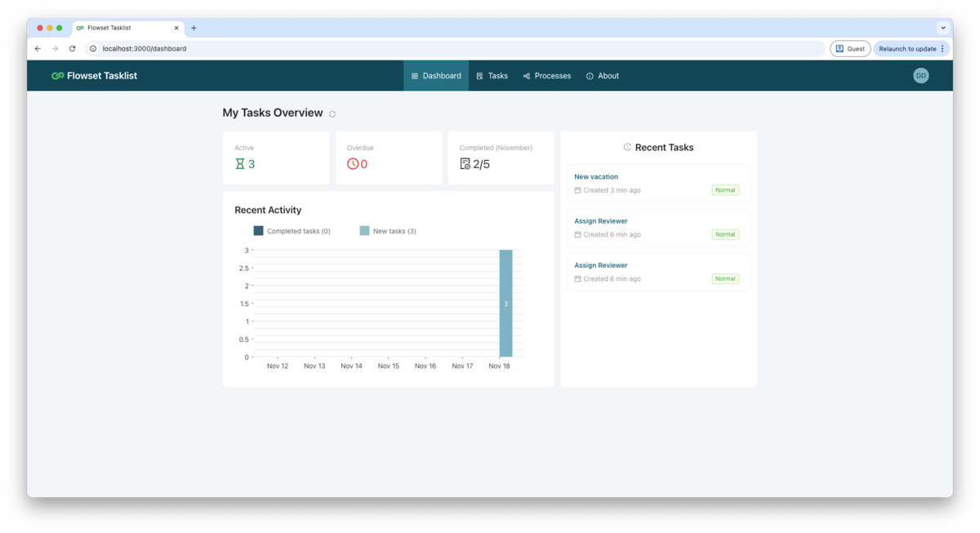The width and height of the screenshot is (980, 533).
Task: Click the Nov 18 chart bar
Action: [506, 304]
